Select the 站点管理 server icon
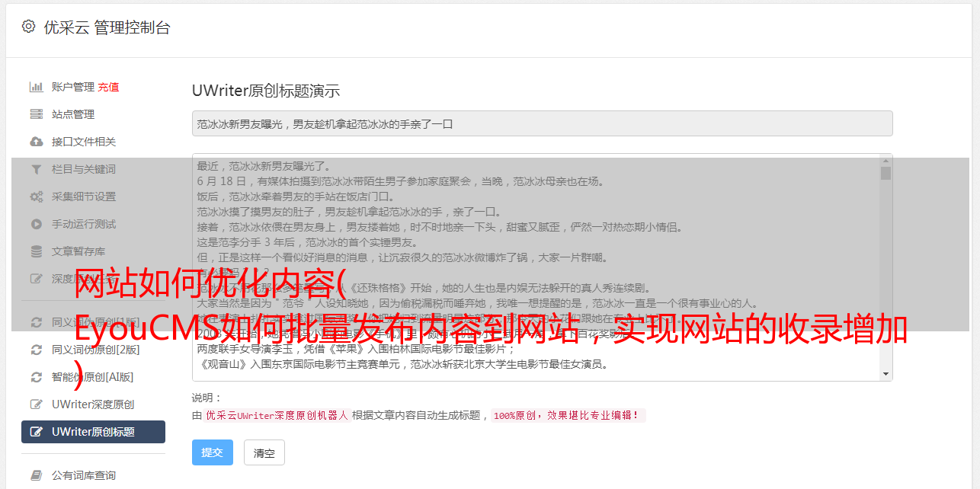The image size is (980, 489). pos(36,114)
